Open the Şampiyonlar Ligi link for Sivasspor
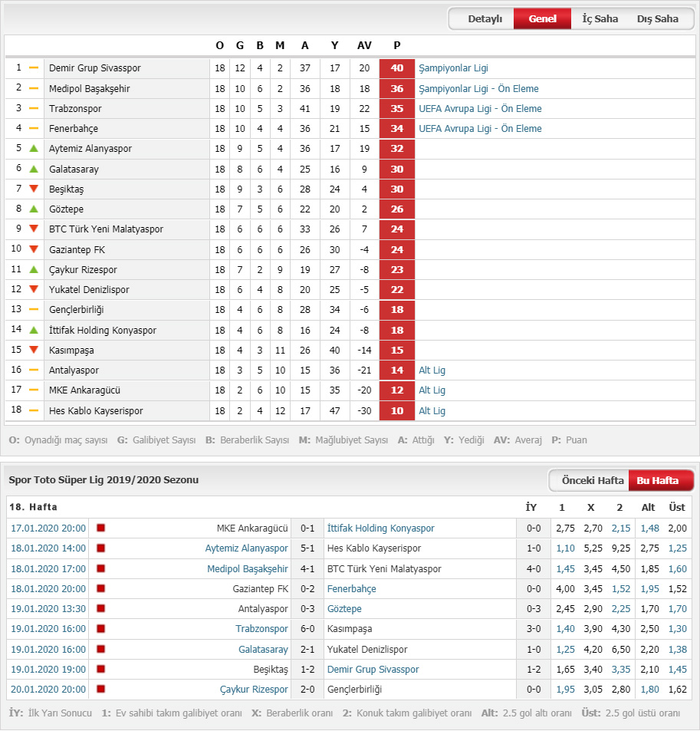The height and width of the screenshot is (731, 700). point(453,68)
